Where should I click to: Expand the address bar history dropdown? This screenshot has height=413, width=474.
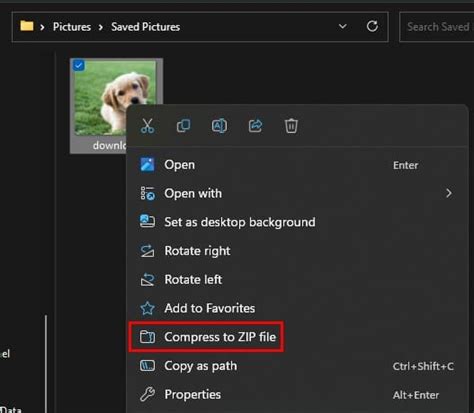click(x=343, y=26)
